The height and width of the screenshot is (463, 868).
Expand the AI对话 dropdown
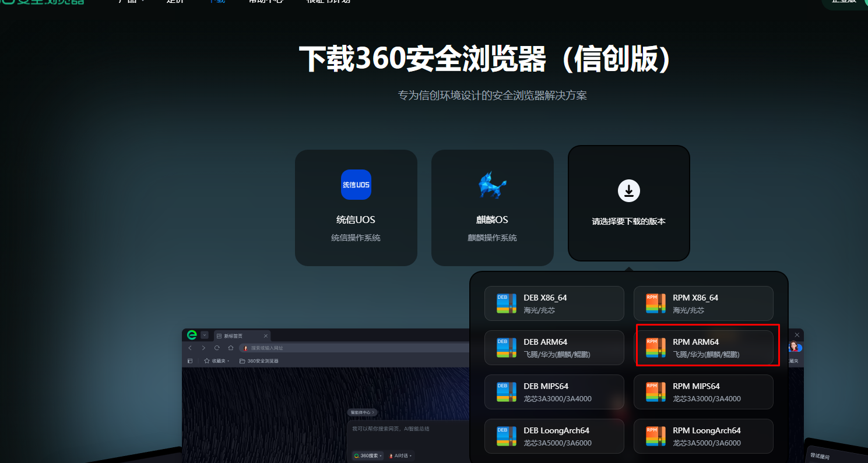click(400, 455)
